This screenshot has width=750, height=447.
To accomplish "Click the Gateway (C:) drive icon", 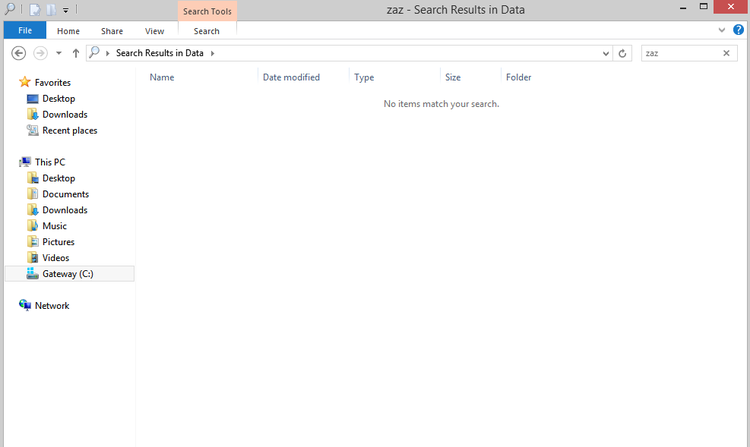I will point(33,273).
